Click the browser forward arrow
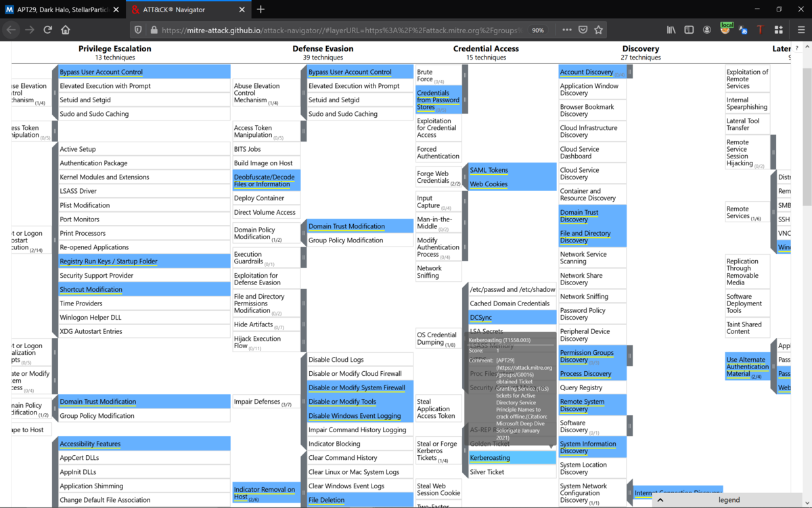Image resolution: width=812 pixels, height=508 pixels. 29,30
